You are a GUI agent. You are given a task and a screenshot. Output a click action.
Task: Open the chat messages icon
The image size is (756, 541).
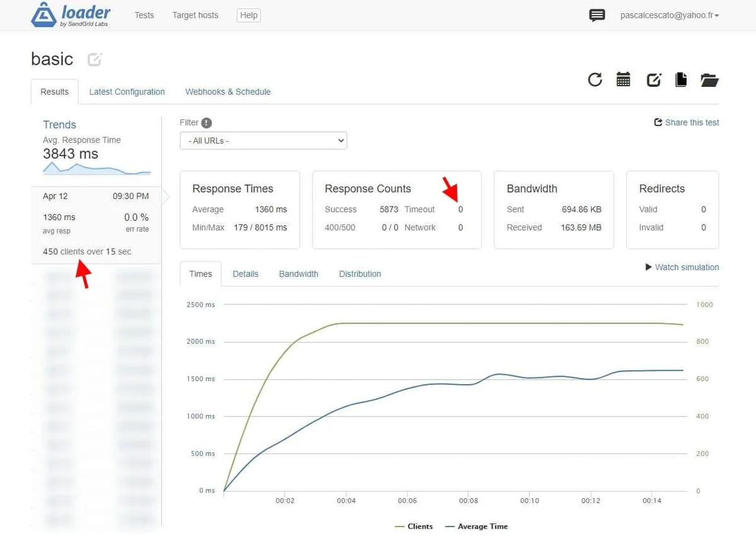tap(597, 16)
